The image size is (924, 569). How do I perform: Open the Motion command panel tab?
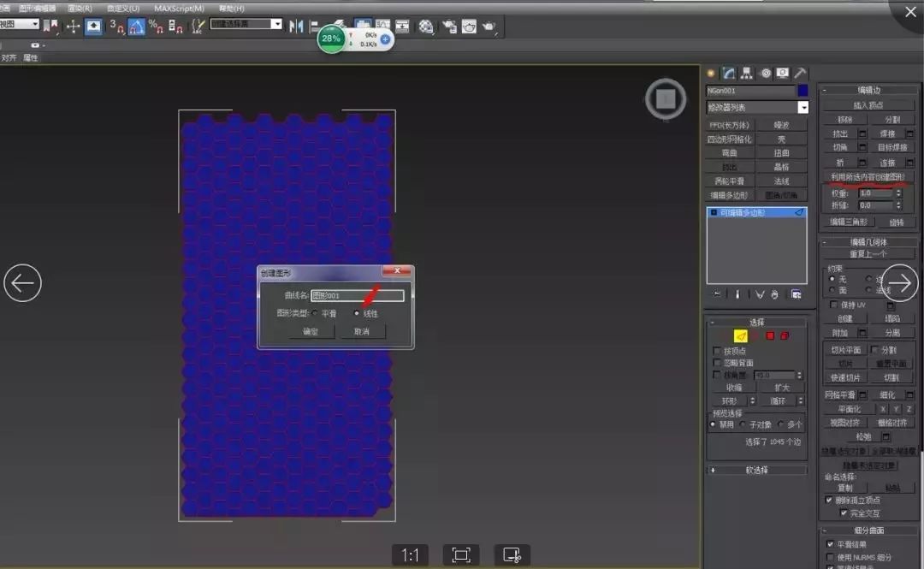766,73
